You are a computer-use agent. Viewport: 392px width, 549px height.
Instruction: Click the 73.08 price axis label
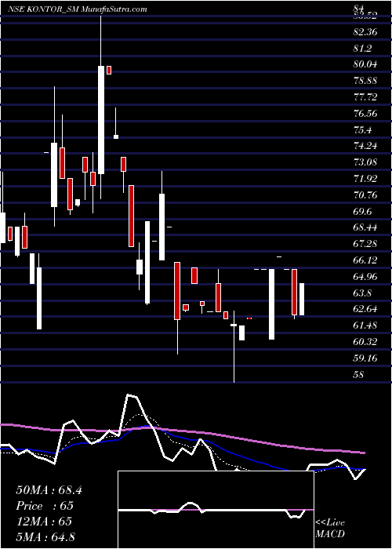coord(365,163)
